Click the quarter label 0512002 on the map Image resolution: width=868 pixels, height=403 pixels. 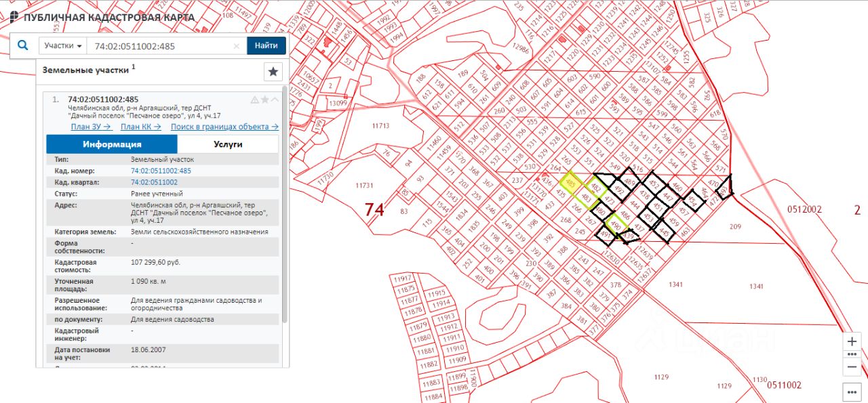point(804,209)
